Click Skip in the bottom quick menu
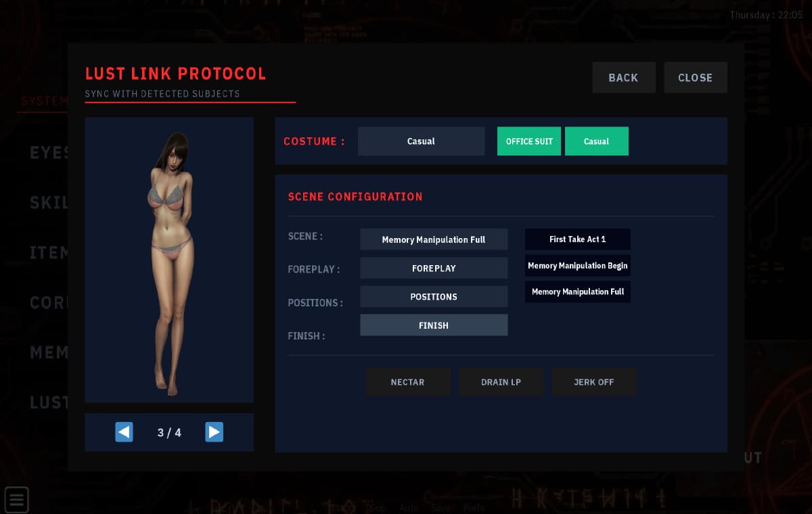Viewport: 812px width, 514px height. (378, 507)
